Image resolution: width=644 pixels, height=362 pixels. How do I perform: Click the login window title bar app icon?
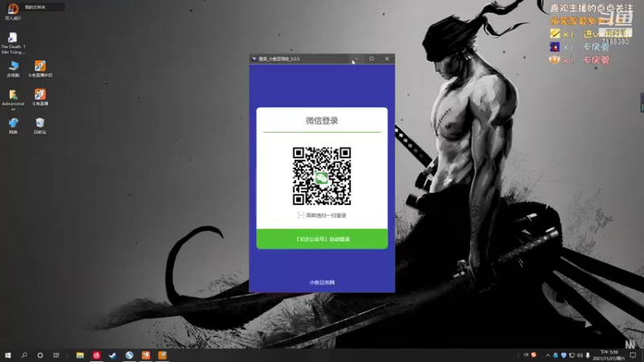click(254, 59)
